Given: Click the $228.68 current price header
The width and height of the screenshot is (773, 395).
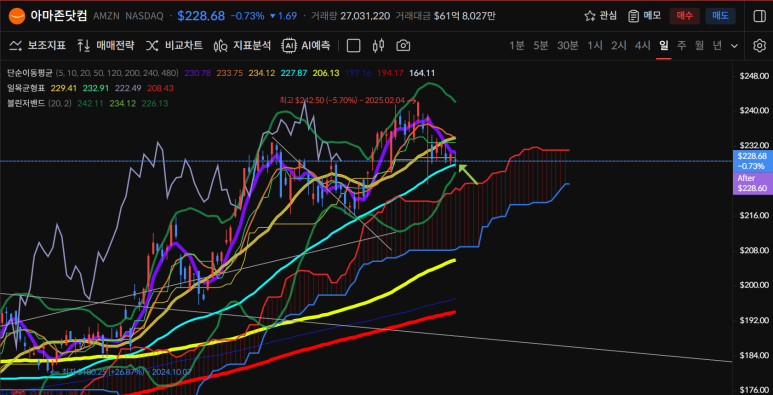Looking at the screenshot, I should pos(201,16).
